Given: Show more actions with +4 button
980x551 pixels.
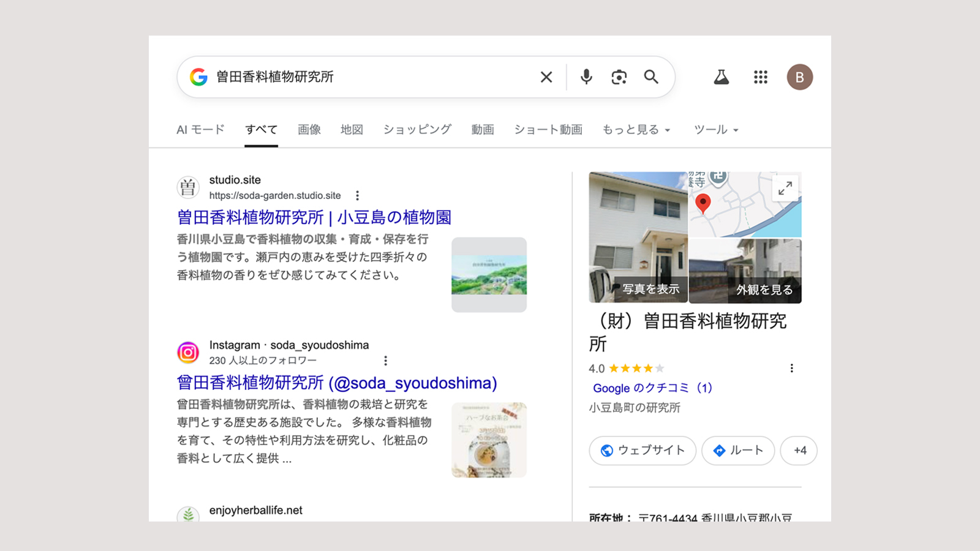Looking at the screenshot, I should point(800,451).
